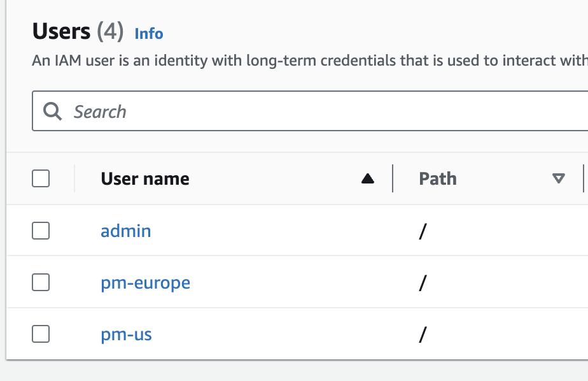This screenshot has width=588, height=381.
Task: Go to the pm-us user
Action: click(x=126, y=334)
